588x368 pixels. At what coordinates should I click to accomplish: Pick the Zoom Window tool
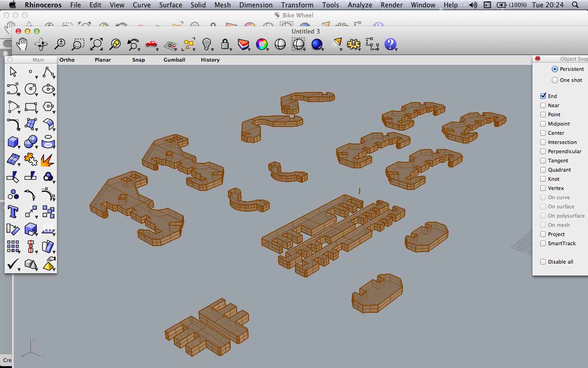[78, 44]
